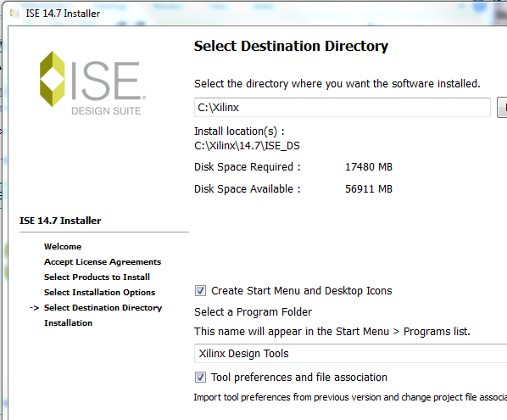Click the 56911 MB disk space available value

369,189
